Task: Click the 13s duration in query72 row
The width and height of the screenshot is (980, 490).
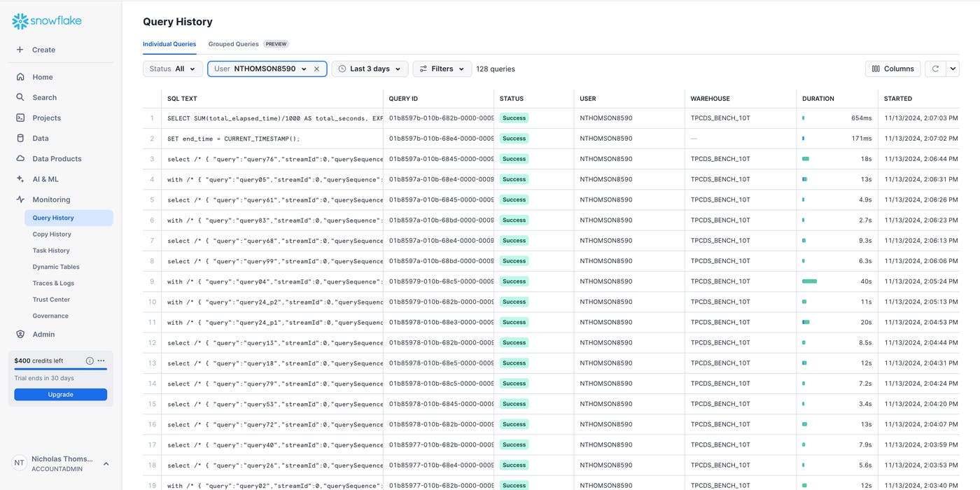Action: tap(866, 424)
